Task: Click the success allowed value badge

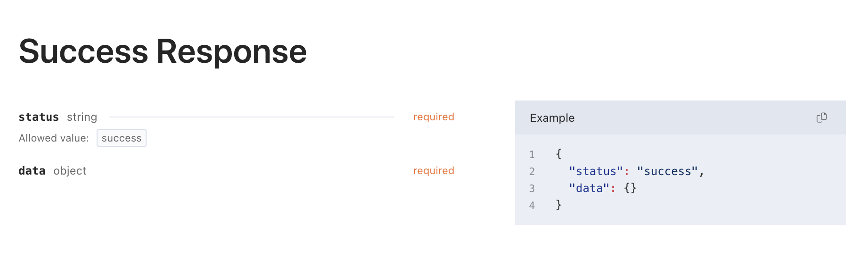Action: coord(122,138)
